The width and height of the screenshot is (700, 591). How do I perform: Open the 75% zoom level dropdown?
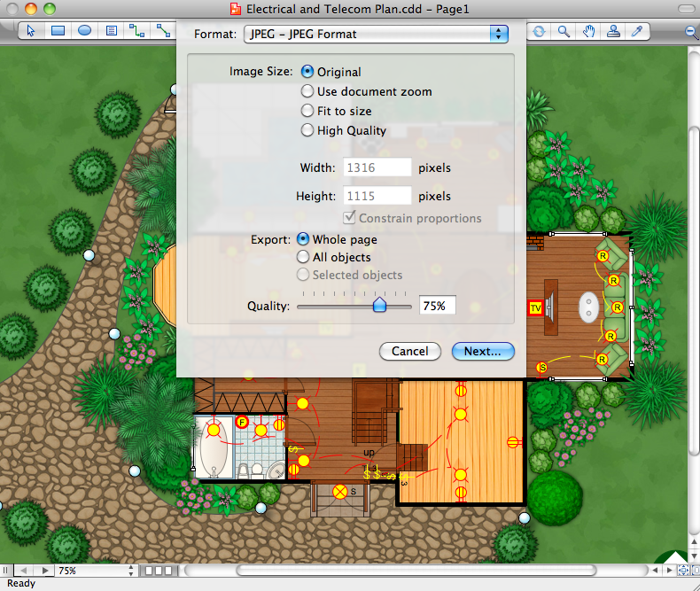[x=132, y=571]
